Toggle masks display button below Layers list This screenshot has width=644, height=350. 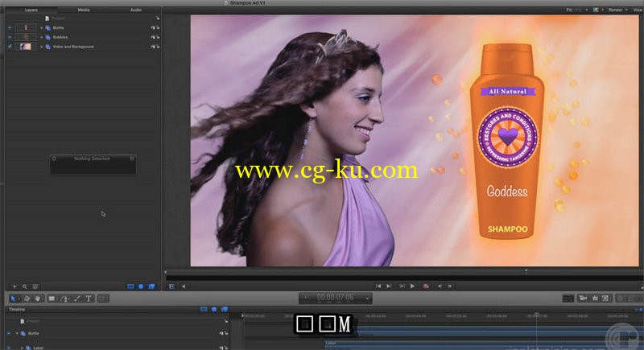point(130,286)
